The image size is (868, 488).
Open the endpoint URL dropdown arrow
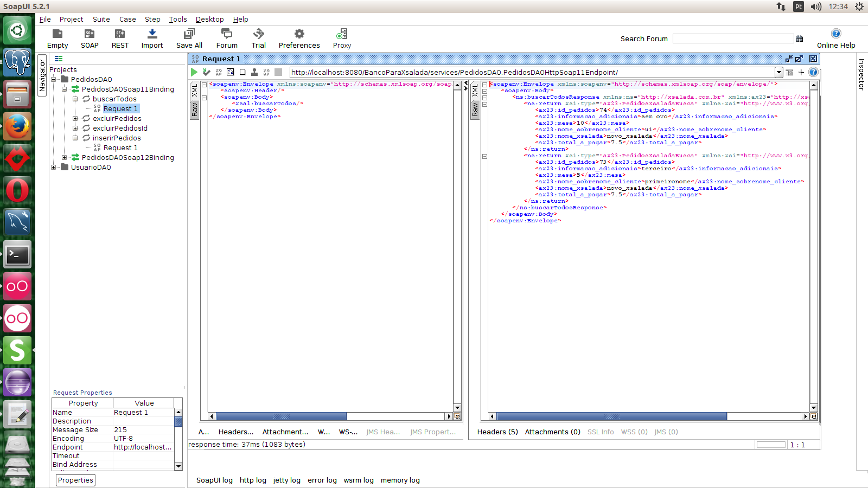click(x=779, y=72)
